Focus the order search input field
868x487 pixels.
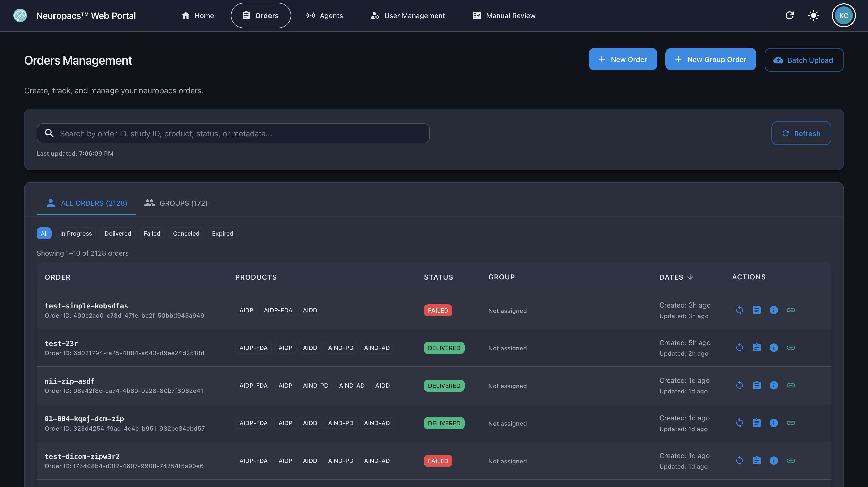[233, 133]
